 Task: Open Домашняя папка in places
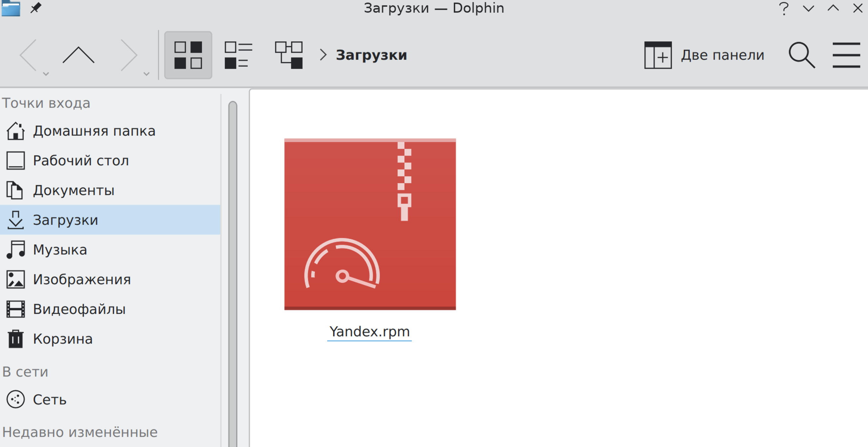tap(110, 131)
